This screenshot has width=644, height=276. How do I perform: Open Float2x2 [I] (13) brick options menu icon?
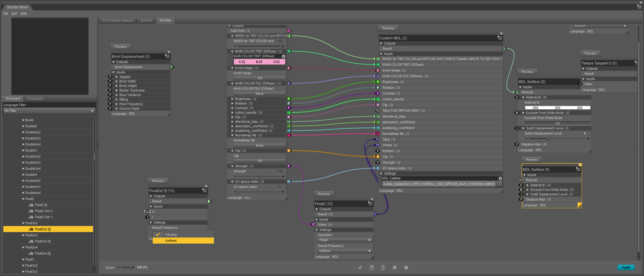click(204, 190)
